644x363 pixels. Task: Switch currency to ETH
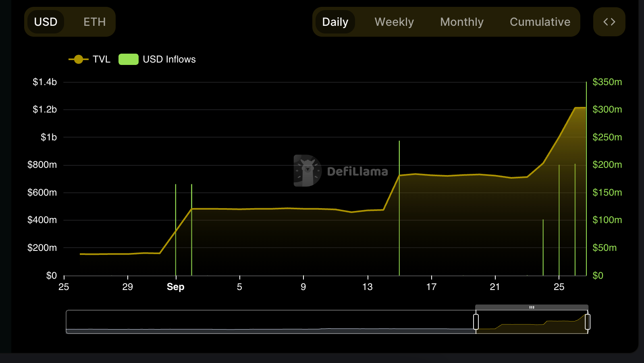pos(94,22)
